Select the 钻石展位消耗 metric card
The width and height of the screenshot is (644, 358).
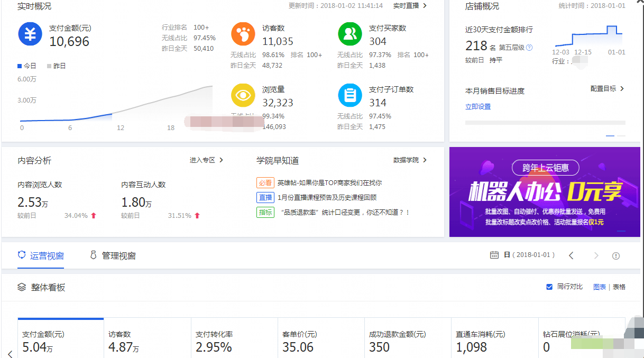[582, 338]
